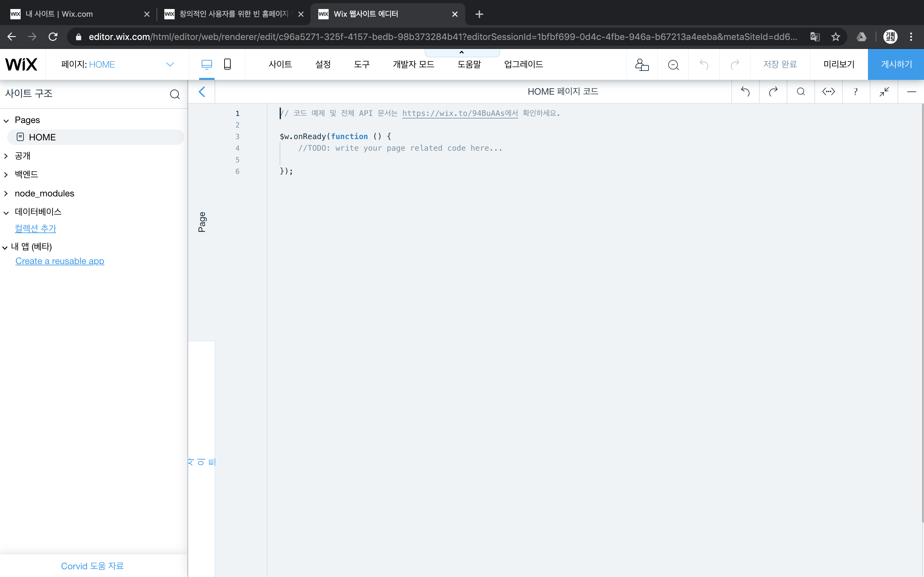
Task: Switch to mobile view icon
Action: 227,64
